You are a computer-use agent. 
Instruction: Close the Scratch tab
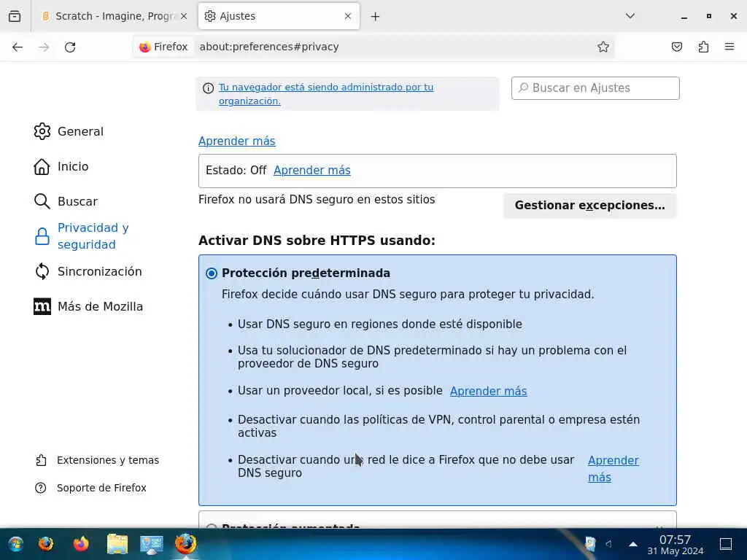pos(184,16)
